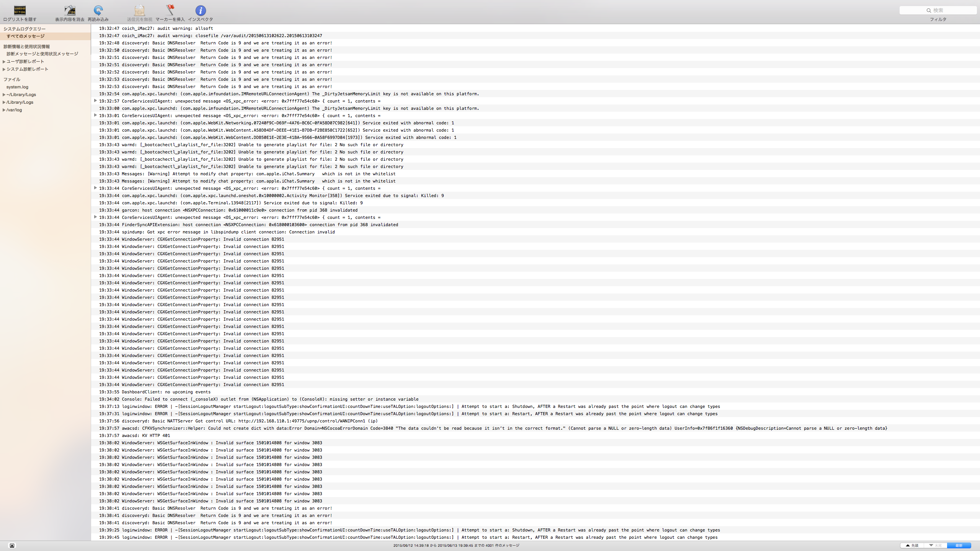Open the インスペクタ info icon

[200, 10]
